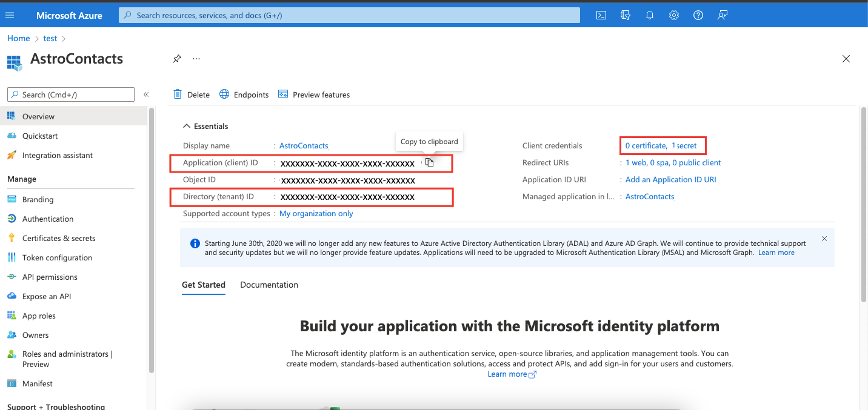Copy Application (client) ID to clipboard
The image size is (868, 410).
click(429, 162)
